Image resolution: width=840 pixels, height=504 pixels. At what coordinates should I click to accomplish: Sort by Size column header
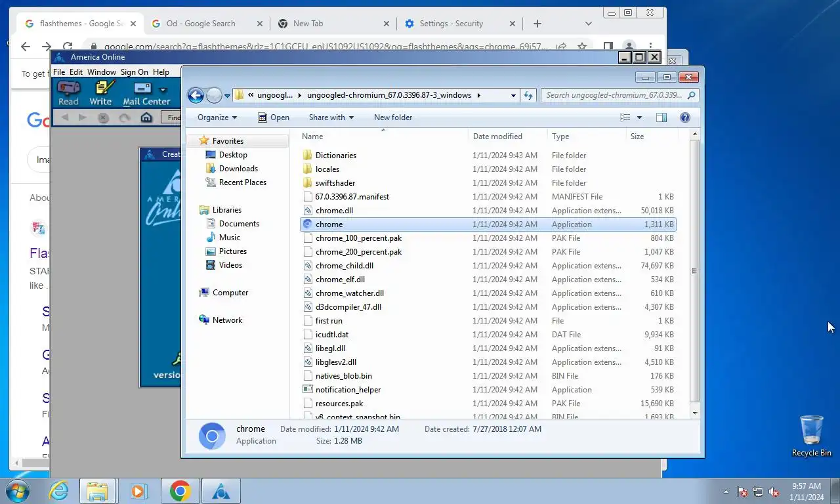click(651, 136)
